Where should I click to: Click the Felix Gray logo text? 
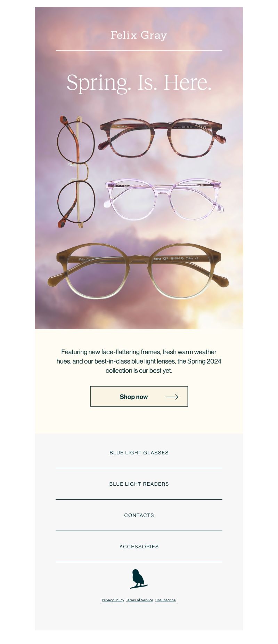coord(139,35)
